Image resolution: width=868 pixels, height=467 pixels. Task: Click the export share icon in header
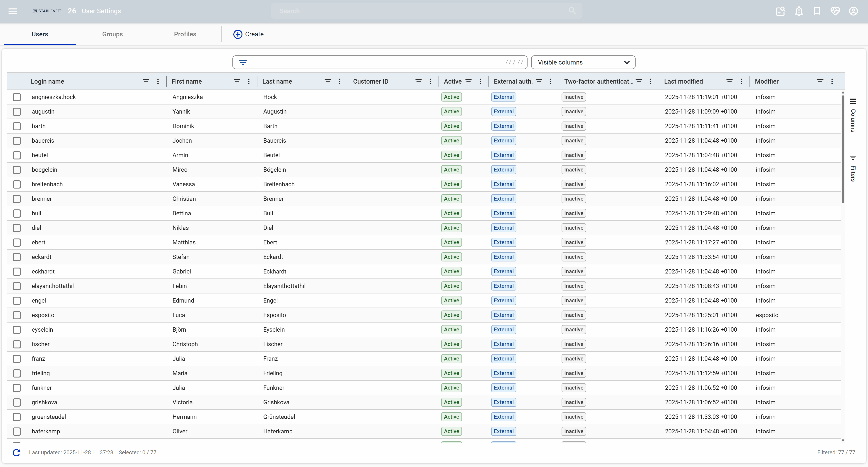pos(780,11)
